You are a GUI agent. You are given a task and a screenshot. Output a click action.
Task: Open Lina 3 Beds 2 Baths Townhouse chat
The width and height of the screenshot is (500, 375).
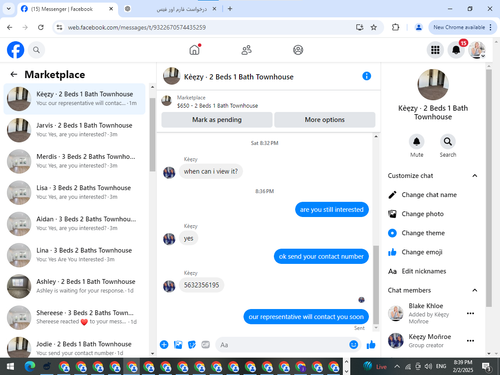pyautogui.click(x=75, y=255)
